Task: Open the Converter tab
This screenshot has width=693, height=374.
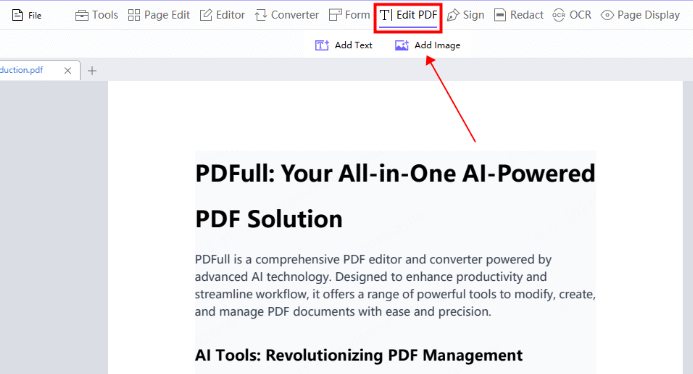Action: click(x=286, y=15)
